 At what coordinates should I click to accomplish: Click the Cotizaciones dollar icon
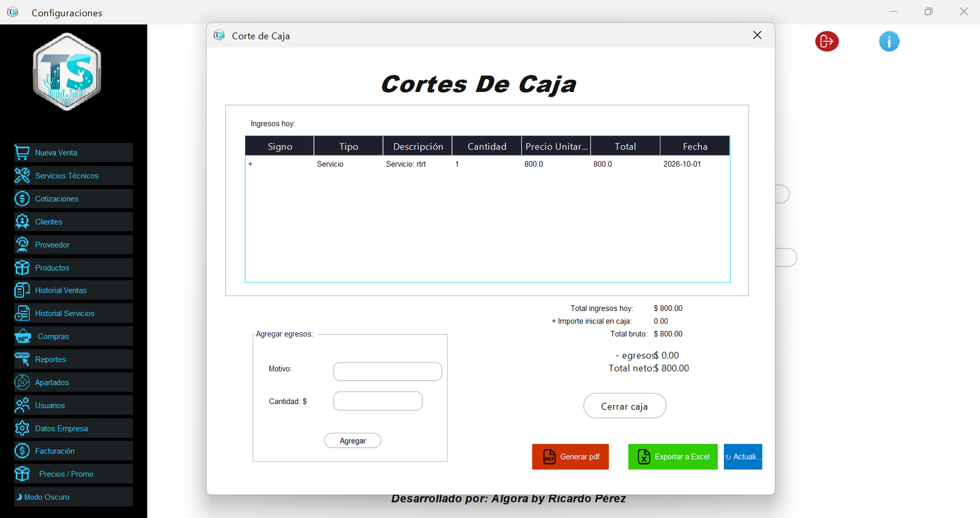[22, 199]
